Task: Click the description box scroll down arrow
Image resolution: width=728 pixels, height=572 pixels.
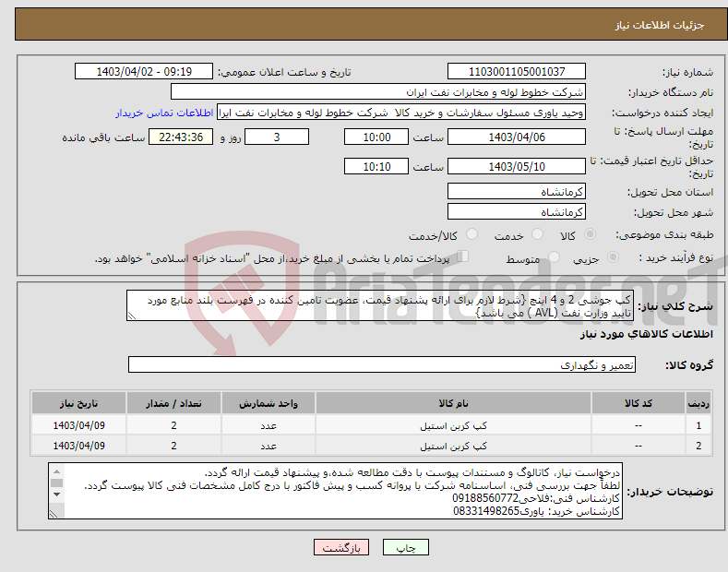Action: tap(56, 494)
